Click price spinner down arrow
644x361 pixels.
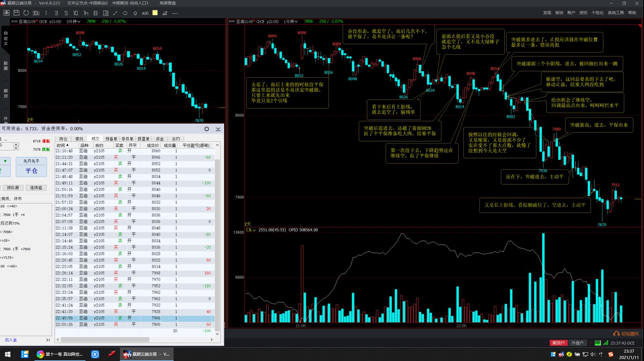coord(16,148)
